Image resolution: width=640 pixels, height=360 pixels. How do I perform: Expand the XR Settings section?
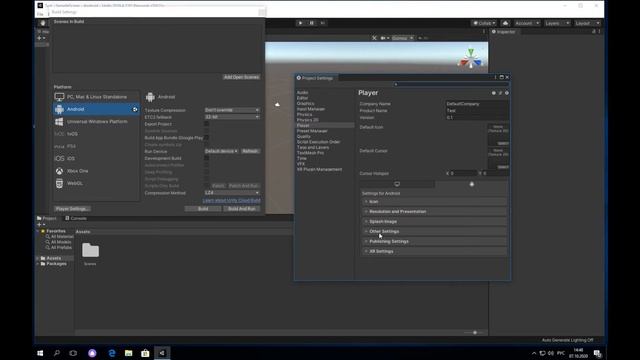[x=434, y=251]
